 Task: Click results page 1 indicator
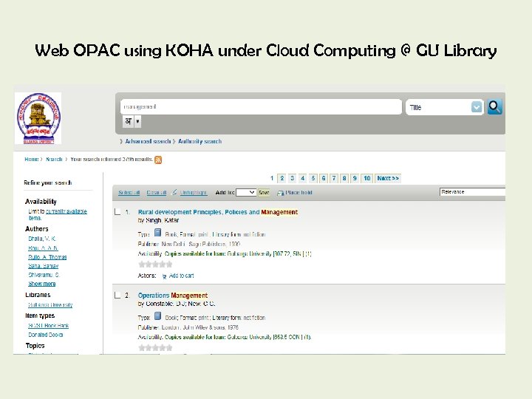pos(272,178)
